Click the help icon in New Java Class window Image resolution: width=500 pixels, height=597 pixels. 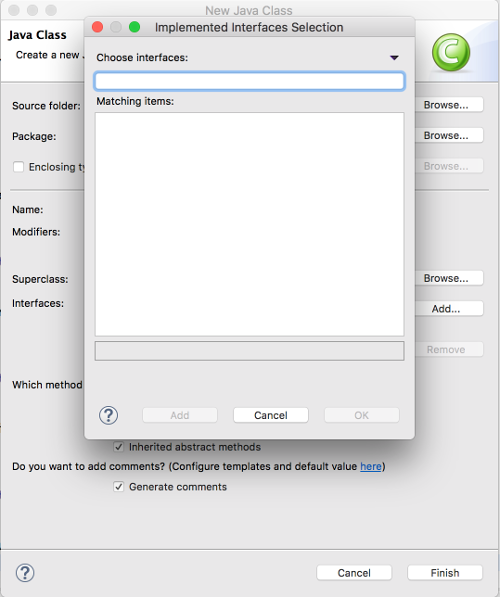click(x=25, y=573)
